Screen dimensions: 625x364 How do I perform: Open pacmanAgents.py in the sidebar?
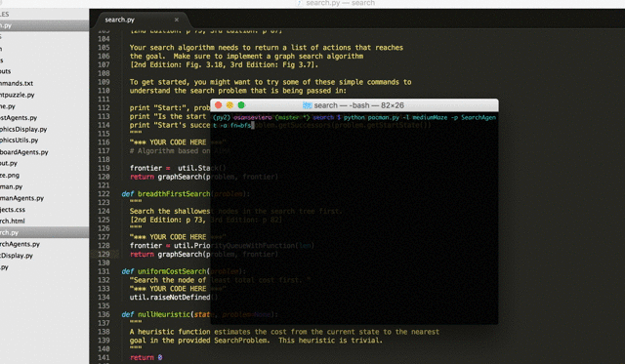tap(21, 198)
